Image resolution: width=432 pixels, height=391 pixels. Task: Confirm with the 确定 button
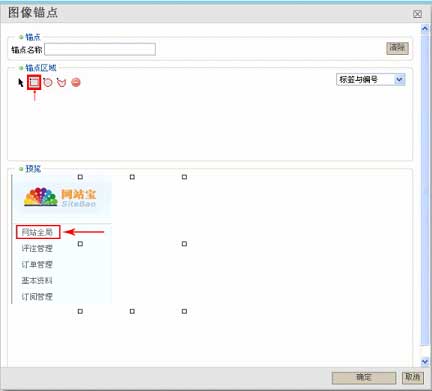364,377
